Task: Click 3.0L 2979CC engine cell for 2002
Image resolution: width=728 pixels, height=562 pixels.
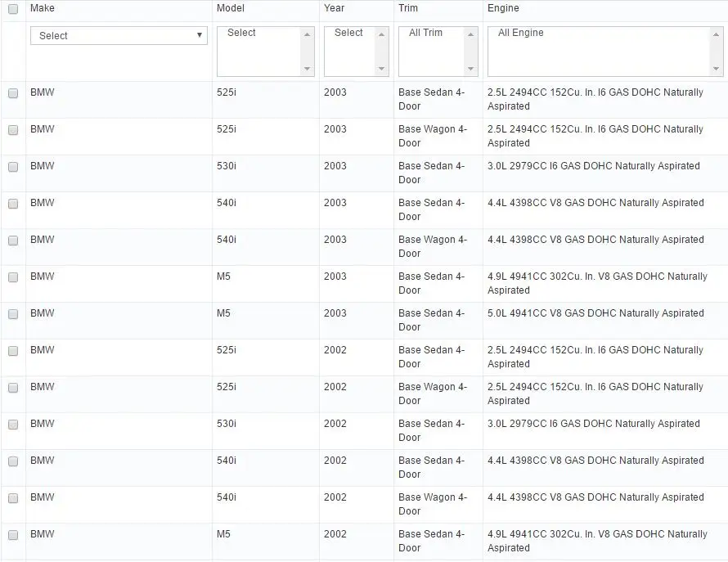Action: (594, 424)
